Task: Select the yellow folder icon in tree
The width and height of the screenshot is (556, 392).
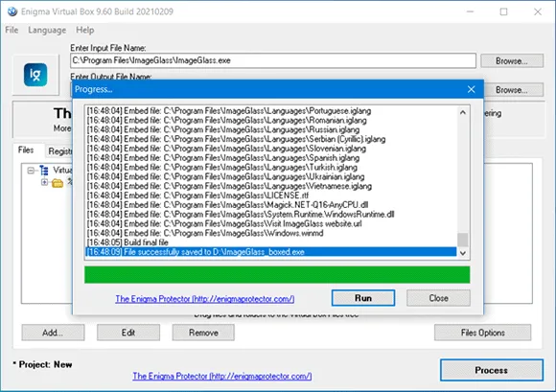Action: tap(58, 183)
